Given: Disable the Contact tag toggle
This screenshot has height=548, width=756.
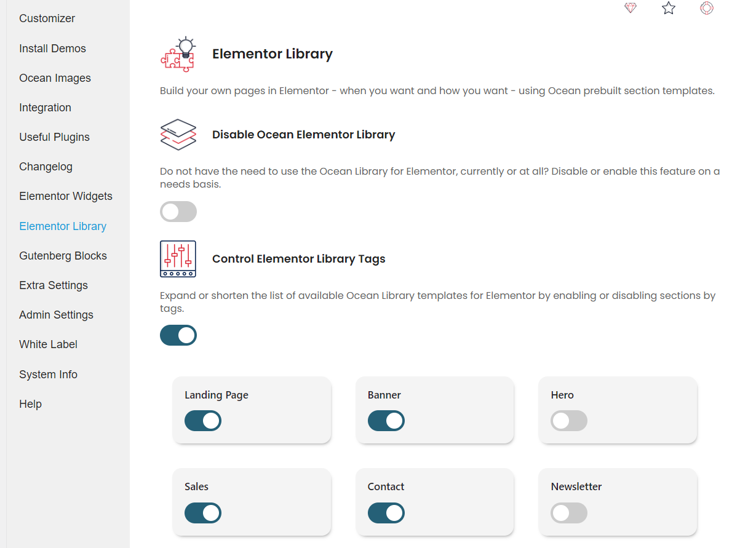Looking at the screenshot, I should (386, 513).
